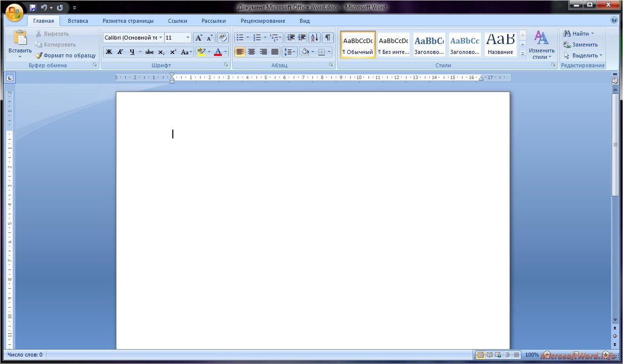Toggle bold (Ж) formatting
Viewport: 623px width, 364px height.
click(109, 52)
